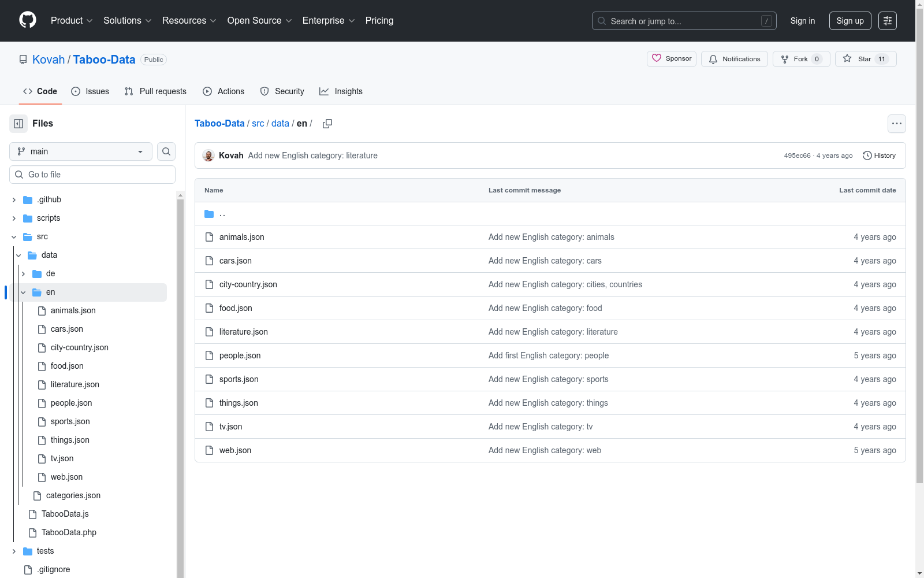Click the page vertical scrollbar
The height and width of the screenshot is (578, 924).
point(919,289)
